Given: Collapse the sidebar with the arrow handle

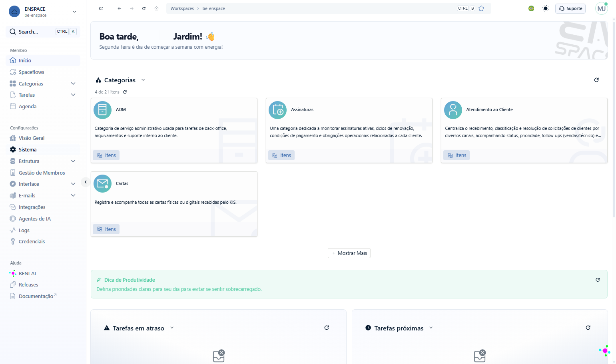Looking at the screenshot, I should [85, 182].
